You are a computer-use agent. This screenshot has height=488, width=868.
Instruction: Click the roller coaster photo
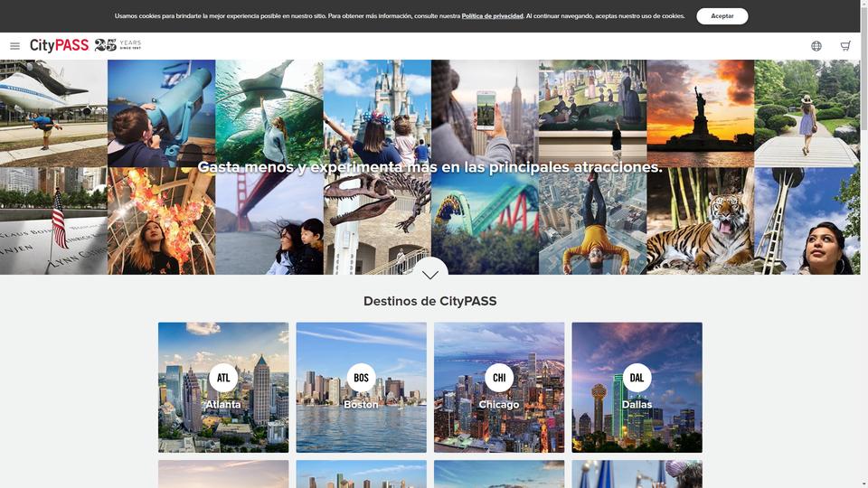point(485,221)
